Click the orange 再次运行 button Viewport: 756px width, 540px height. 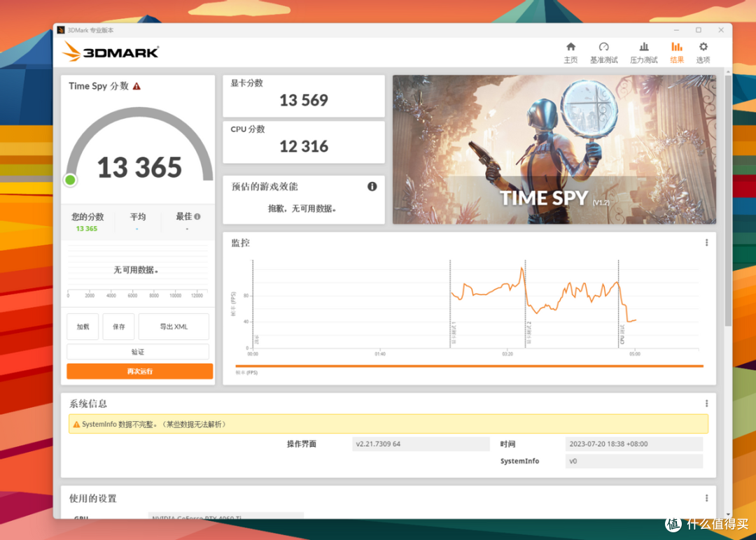tap(140, 371)
